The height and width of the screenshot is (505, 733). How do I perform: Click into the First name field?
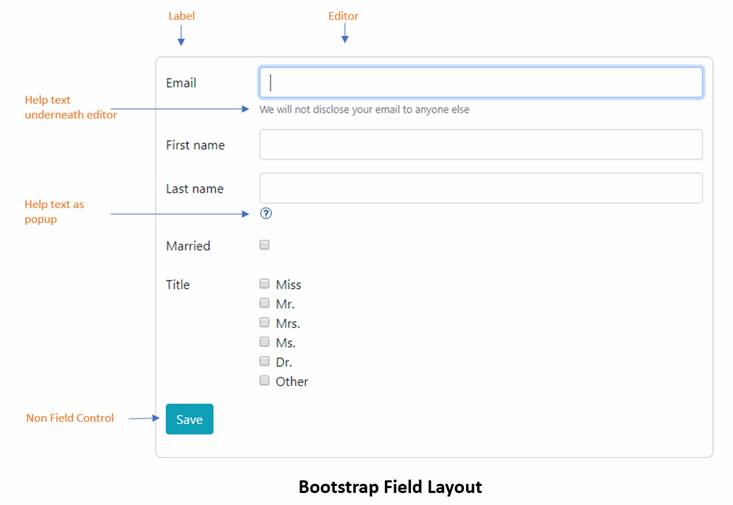(x=481, y=145)
